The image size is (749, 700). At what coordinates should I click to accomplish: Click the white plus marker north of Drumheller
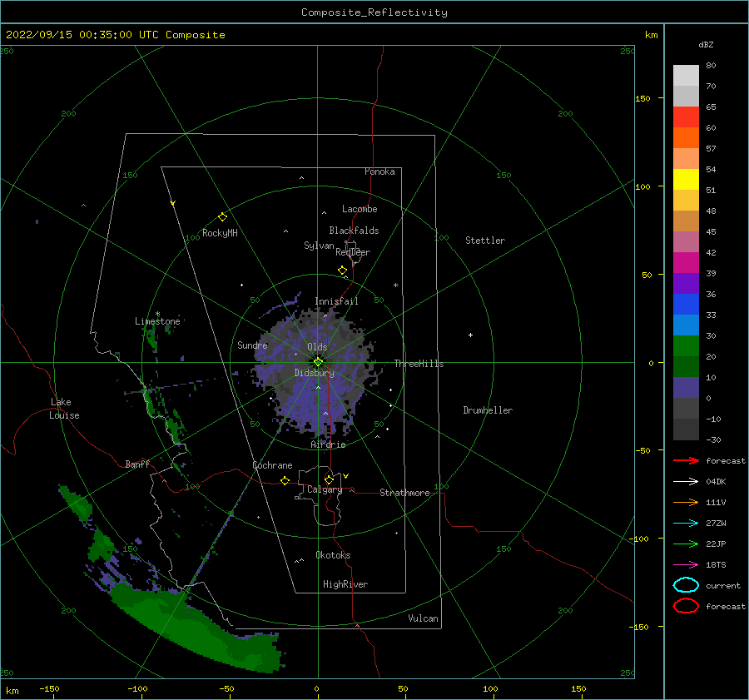pos(470,335)
